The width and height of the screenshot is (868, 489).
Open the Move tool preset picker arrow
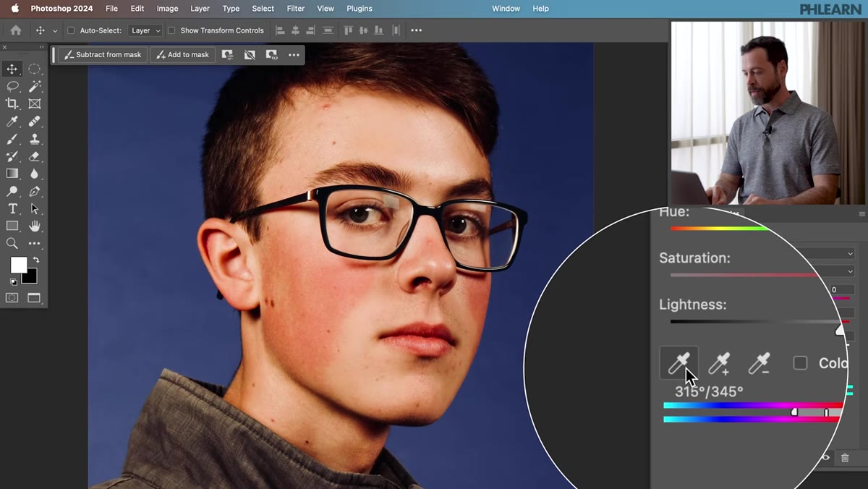point(55,31)
